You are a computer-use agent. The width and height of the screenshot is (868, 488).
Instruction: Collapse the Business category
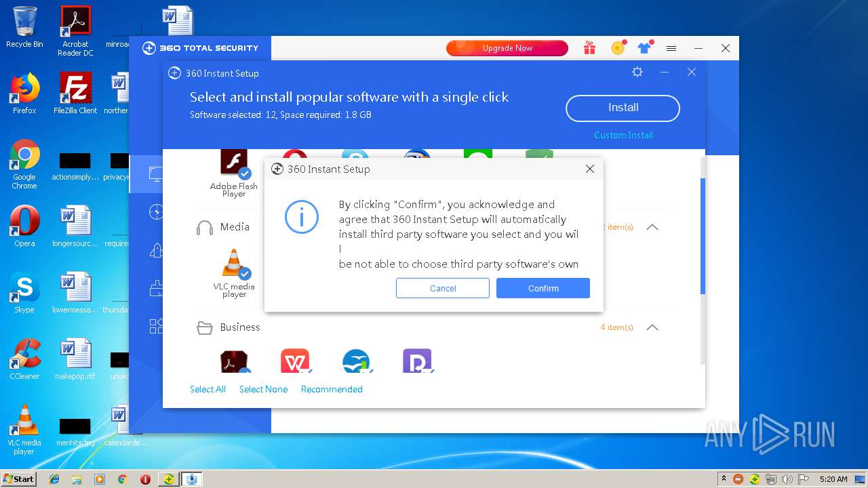[652, 327]
